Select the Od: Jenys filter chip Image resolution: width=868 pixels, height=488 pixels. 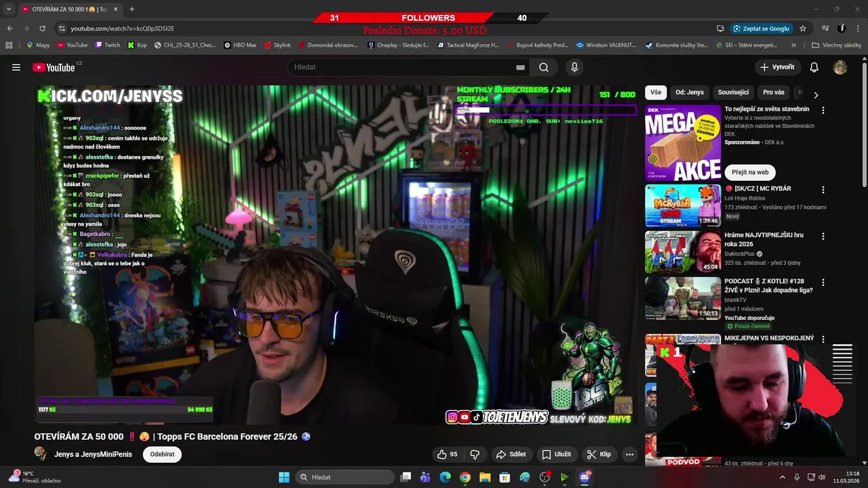690,92
